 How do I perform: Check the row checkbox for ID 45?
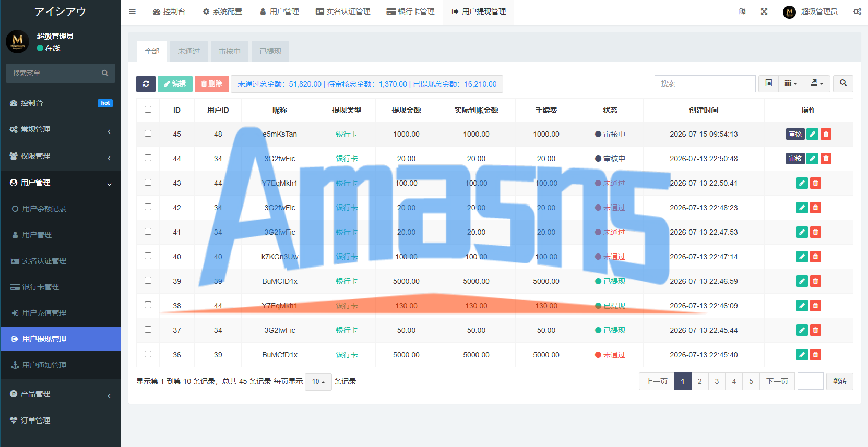click(148, 134)
